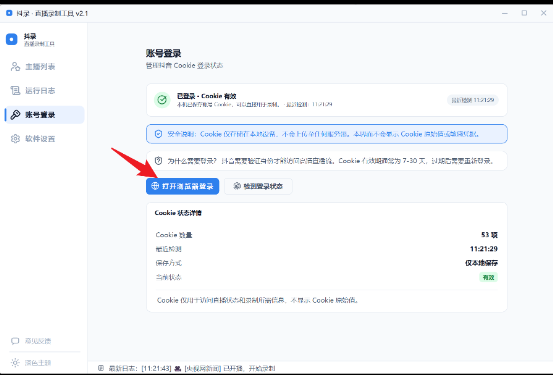Open the feedback entry with chat bubble icon
The image size is (553, 375).
31,341
